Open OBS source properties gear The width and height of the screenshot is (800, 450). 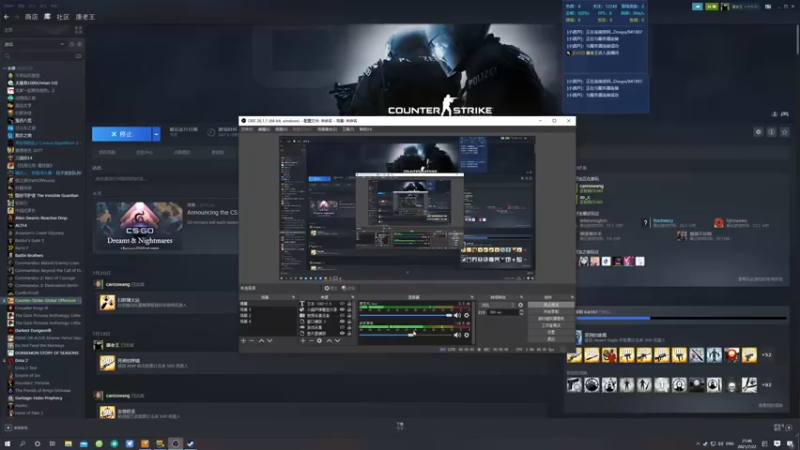319,341
